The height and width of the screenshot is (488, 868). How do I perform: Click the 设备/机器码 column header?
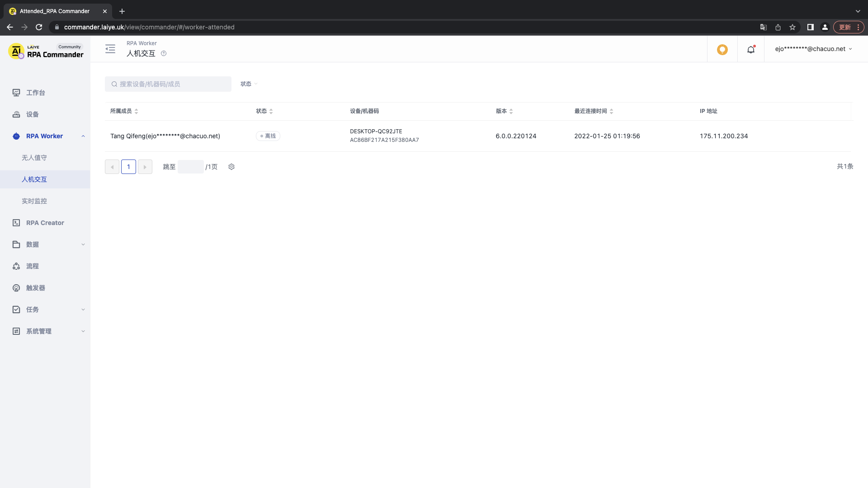point(364,111)
